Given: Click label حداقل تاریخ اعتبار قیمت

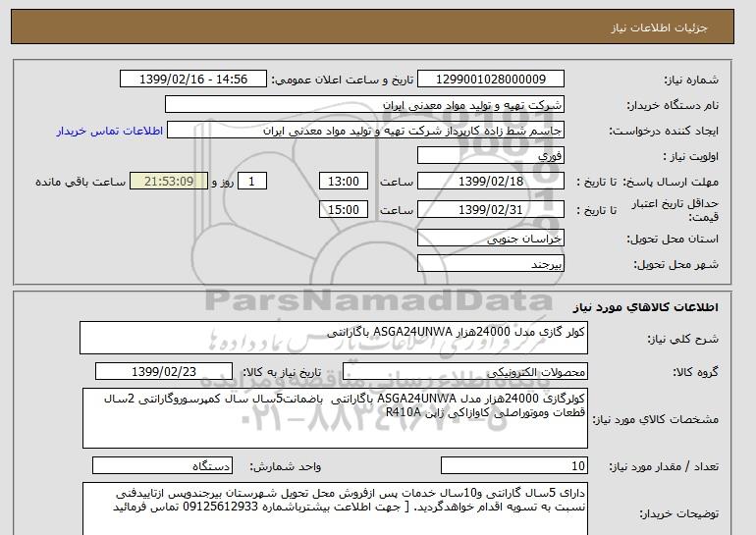Looking at the screenshot, I should (675, 211).
